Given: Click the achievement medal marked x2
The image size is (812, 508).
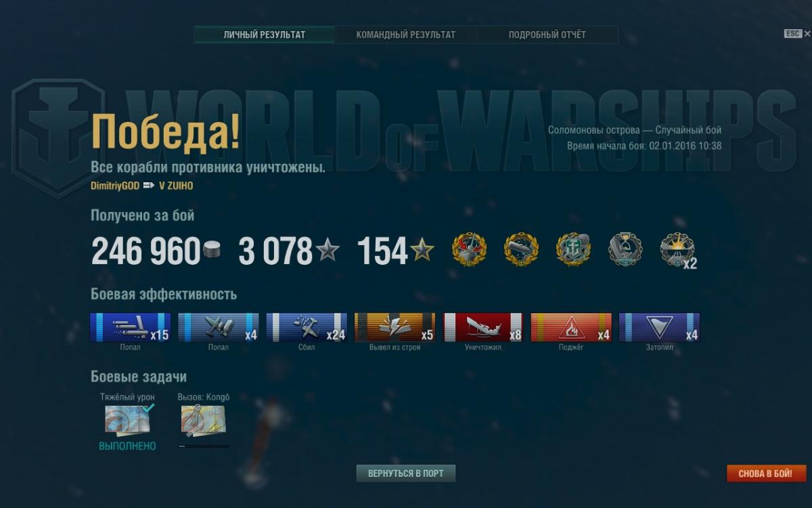Looking at the screenshot, I should (678, 251).
